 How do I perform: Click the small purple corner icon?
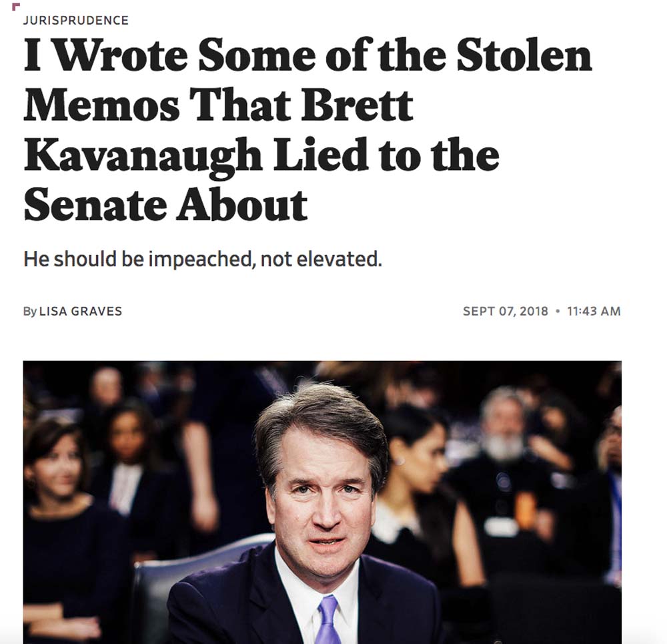[x=16, y=6]
